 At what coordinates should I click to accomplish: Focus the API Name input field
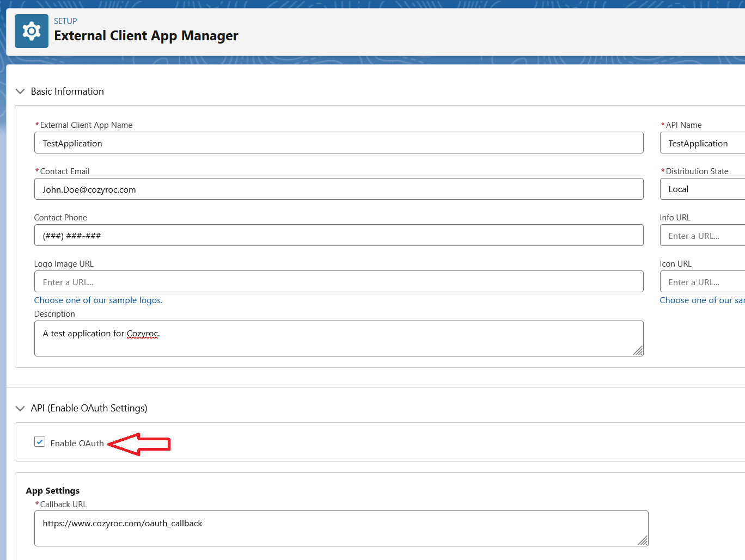[703, 143]
